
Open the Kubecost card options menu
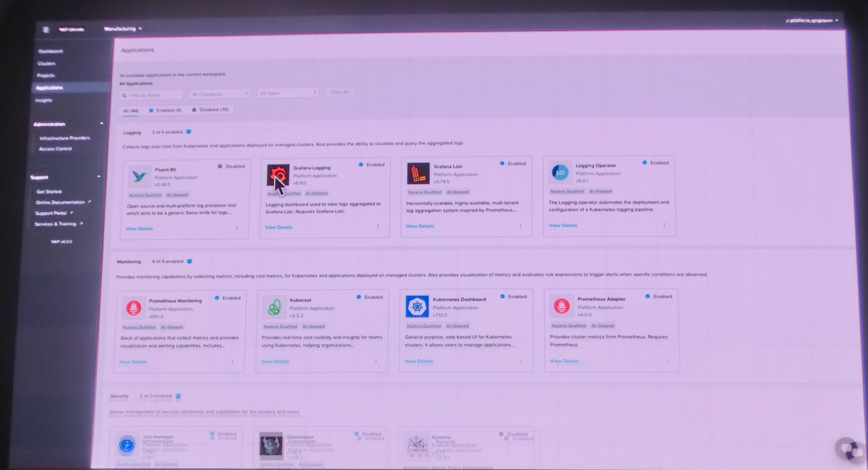376,361
